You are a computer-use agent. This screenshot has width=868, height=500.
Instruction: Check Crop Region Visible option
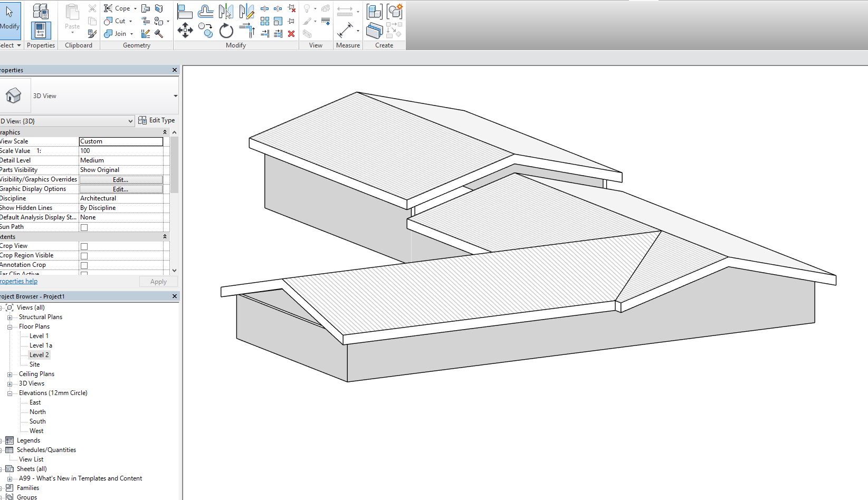[84, 256]
